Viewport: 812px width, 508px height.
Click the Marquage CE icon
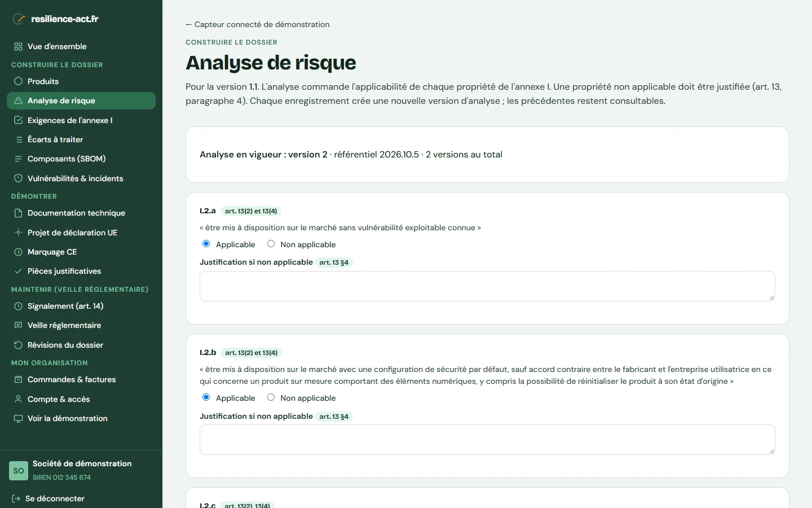coord(19,252)
